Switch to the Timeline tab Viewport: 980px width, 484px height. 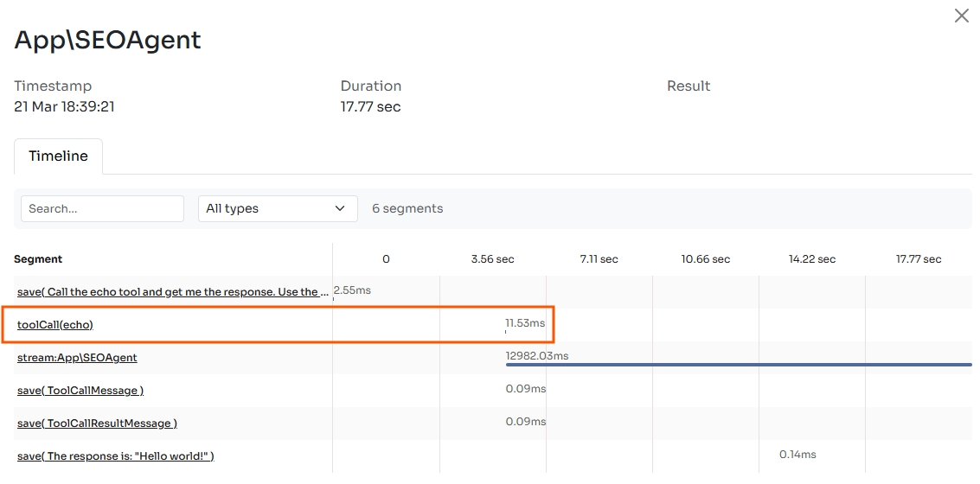click(58, 156)
